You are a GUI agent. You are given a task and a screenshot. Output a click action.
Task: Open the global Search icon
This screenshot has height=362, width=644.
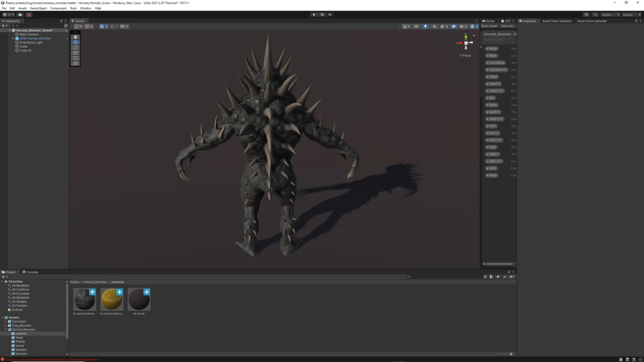point(595,14)
